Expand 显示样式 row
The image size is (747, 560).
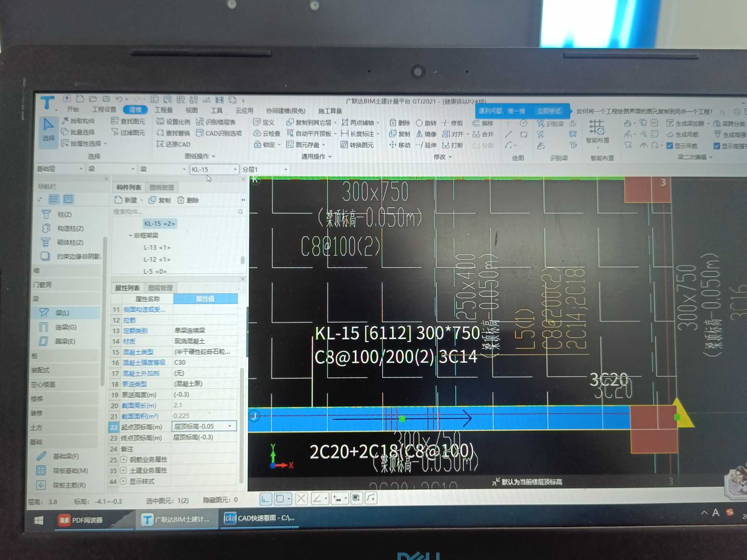click(x=124, y=481)
